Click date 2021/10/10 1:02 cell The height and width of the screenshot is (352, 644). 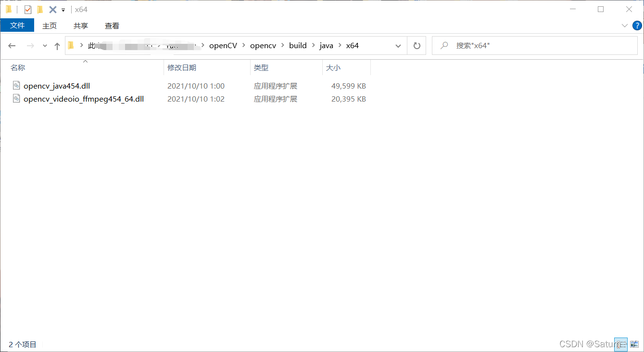(196, 99)
